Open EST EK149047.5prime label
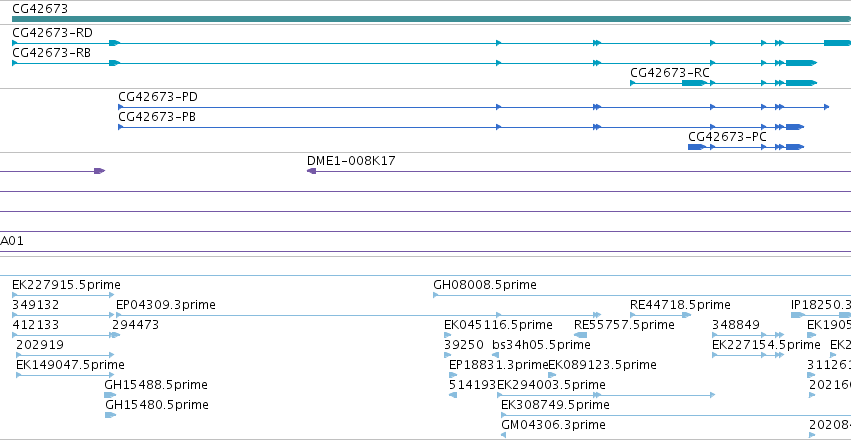 pyautogui.click(x=71, y=365)
